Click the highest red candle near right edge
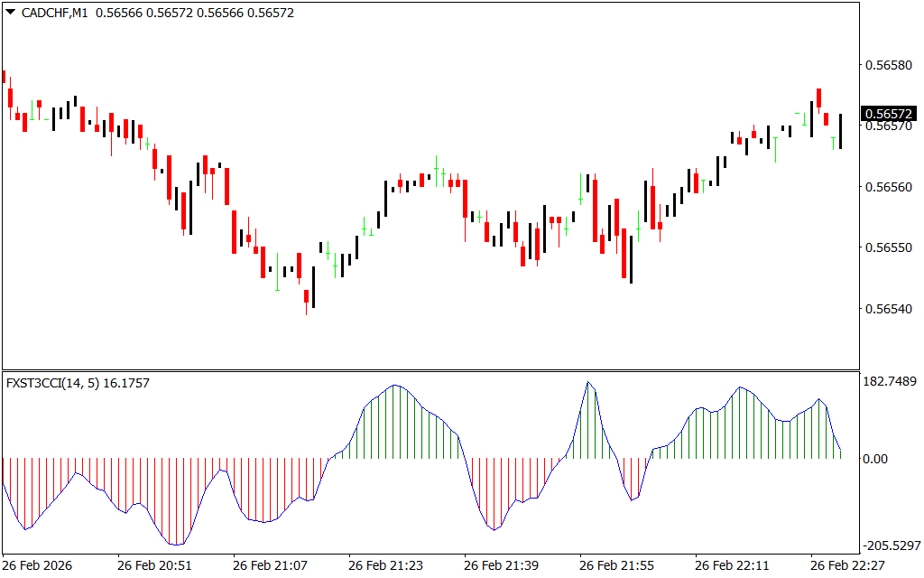924x578 pixels. pyautogui.click(x=818, y=98)
